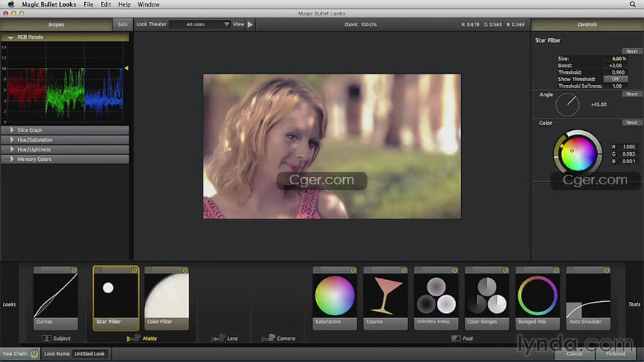Select the Colorista 3-Way tool
Viewport: 644px width, 362px height.
pos(436,298)
